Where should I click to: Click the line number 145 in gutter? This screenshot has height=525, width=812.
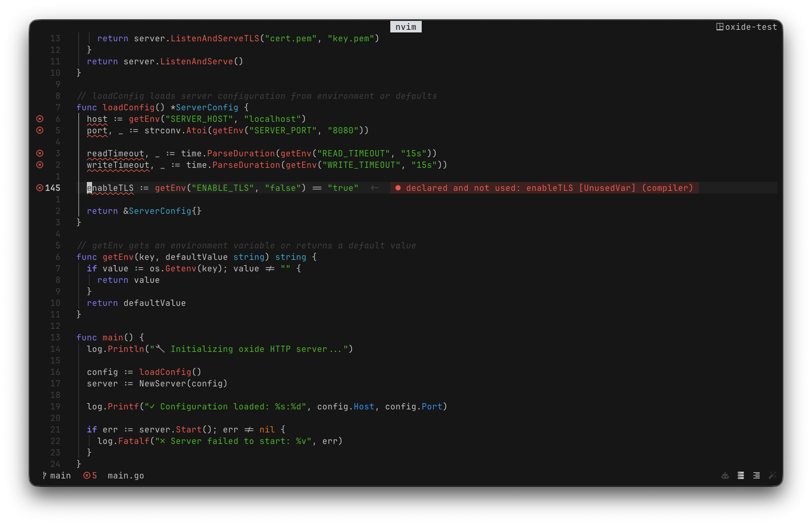pos(53,188)
